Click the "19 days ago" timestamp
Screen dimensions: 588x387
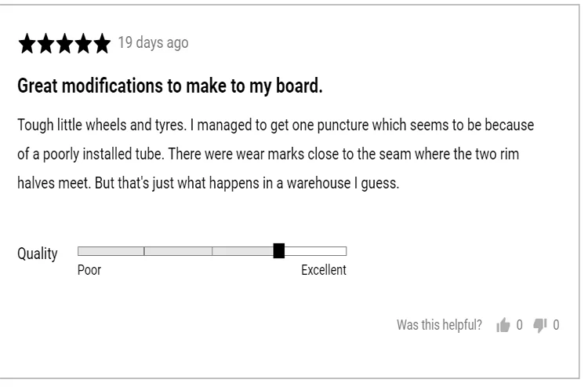(153, 42)
